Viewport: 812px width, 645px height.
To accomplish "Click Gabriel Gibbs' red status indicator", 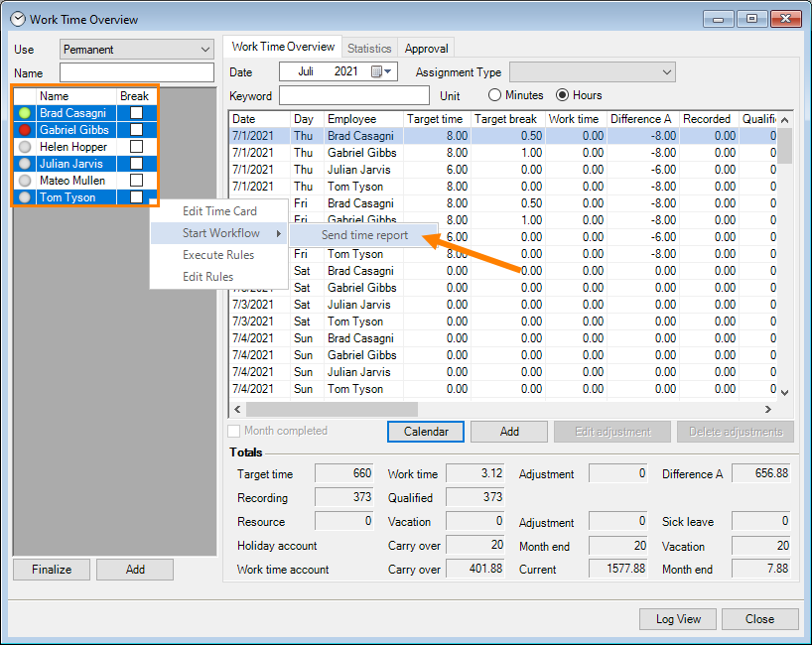I will pyautogui.click(x=25, y=130).
